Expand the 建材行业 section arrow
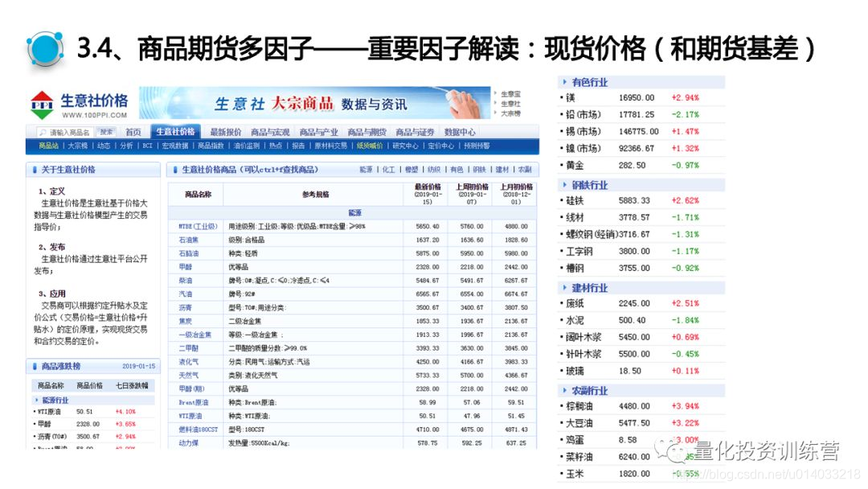 point(564,288)
